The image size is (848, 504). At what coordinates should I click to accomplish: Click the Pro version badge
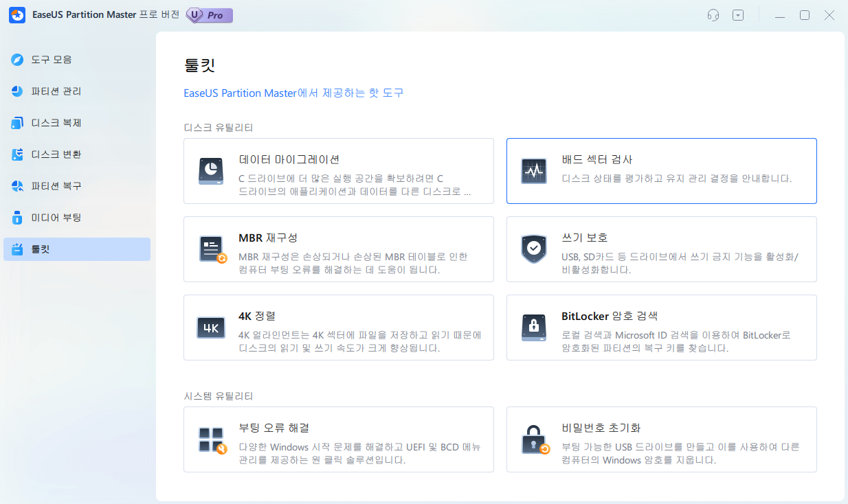209,15
